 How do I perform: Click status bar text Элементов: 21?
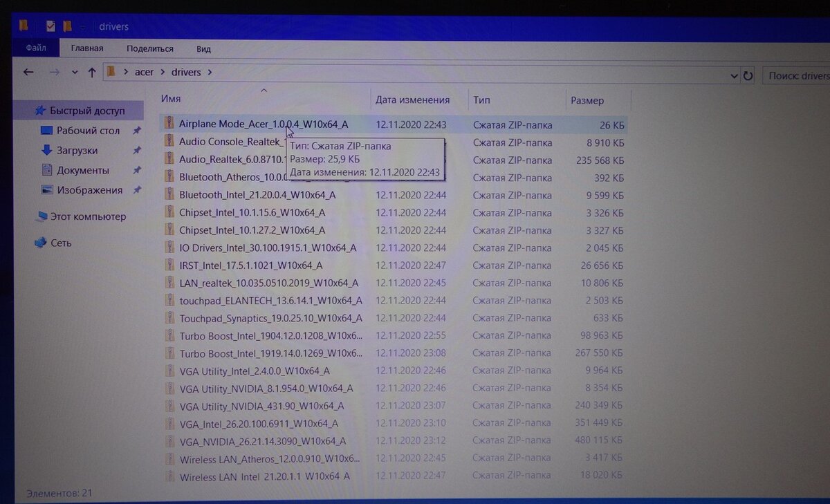click(59, 494)
